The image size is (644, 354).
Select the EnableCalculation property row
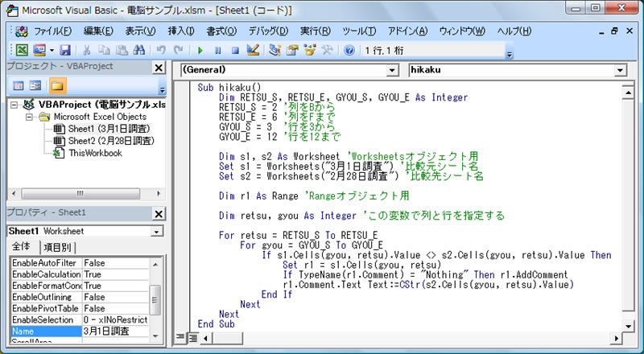(x=79, y=274)
